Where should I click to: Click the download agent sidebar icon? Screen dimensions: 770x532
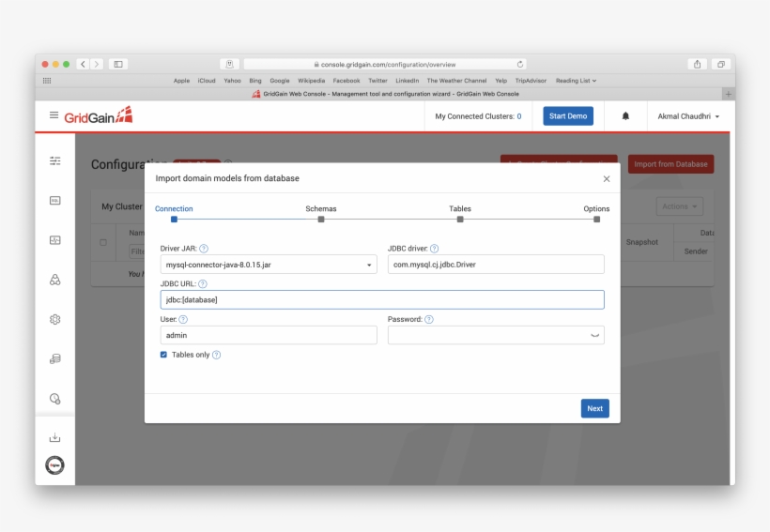click(x=55, y=437)
